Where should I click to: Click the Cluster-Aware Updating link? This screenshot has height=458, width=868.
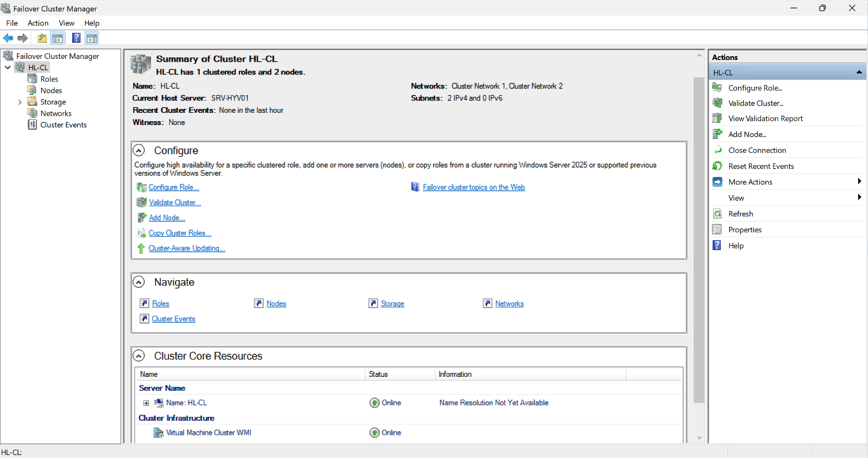tap(187, 248)
